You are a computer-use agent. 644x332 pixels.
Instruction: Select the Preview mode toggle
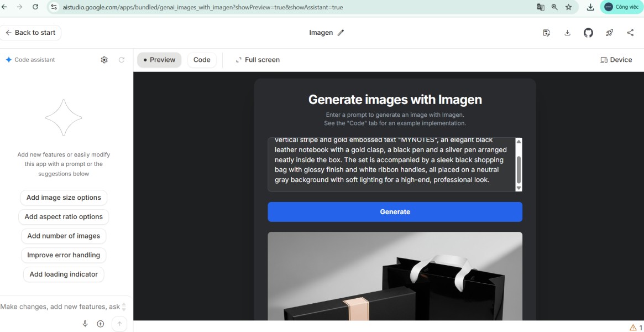(159, 59)
